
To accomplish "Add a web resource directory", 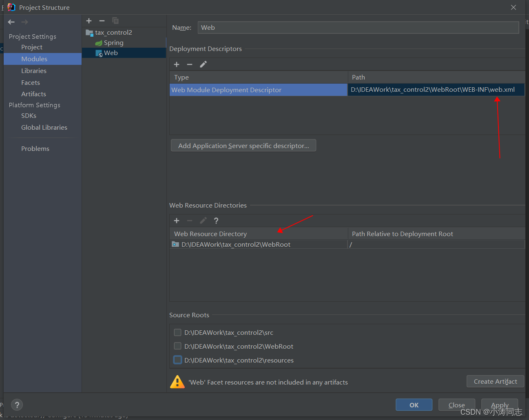I will (x=177, y=221).
